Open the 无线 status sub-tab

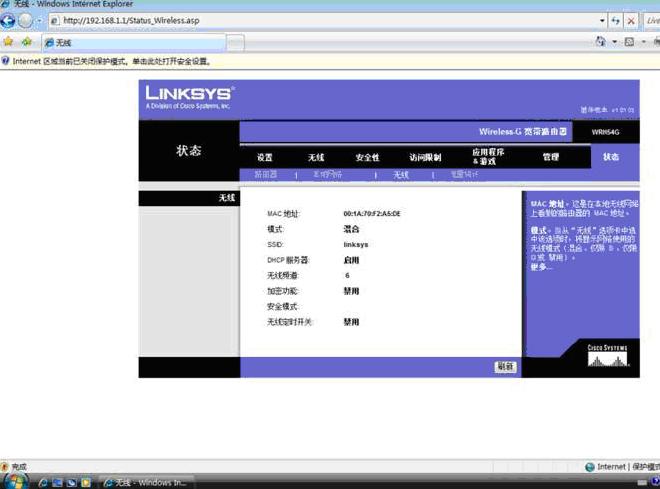coord(401,175)
